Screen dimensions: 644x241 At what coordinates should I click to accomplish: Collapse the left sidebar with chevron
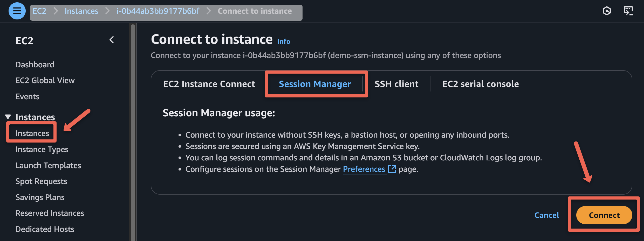[112, 40]
